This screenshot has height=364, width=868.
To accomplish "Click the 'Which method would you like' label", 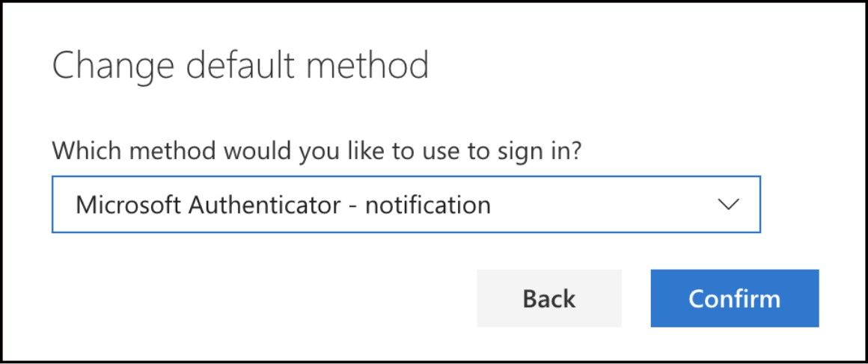I will click(x=317, y=152).
